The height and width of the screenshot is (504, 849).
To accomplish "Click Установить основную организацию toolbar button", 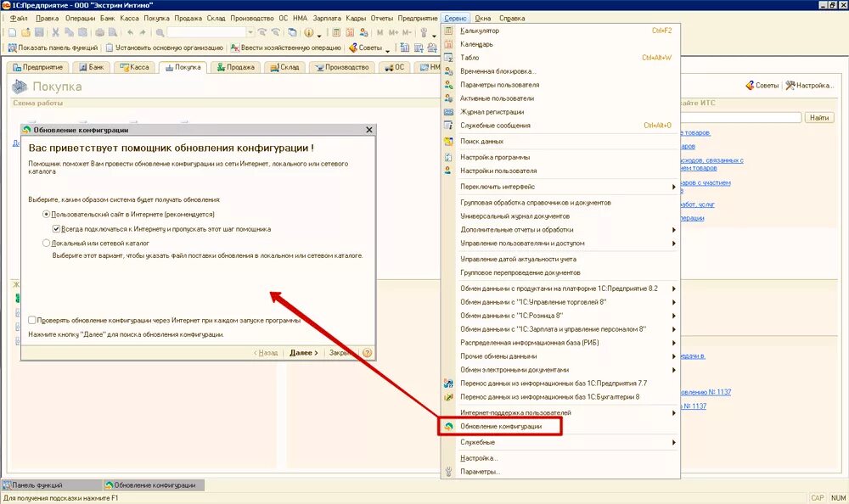I will coord(165,48).
